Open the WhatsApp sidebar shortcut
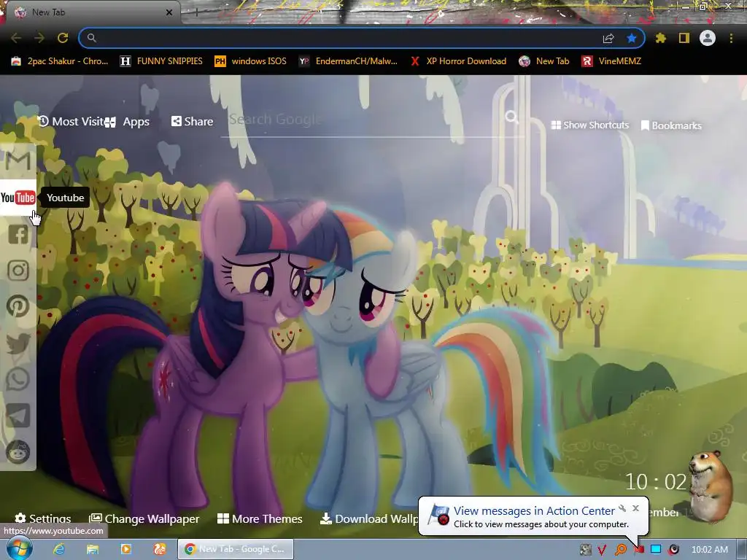This screenshot has width=747, height=560. (18, 379)
